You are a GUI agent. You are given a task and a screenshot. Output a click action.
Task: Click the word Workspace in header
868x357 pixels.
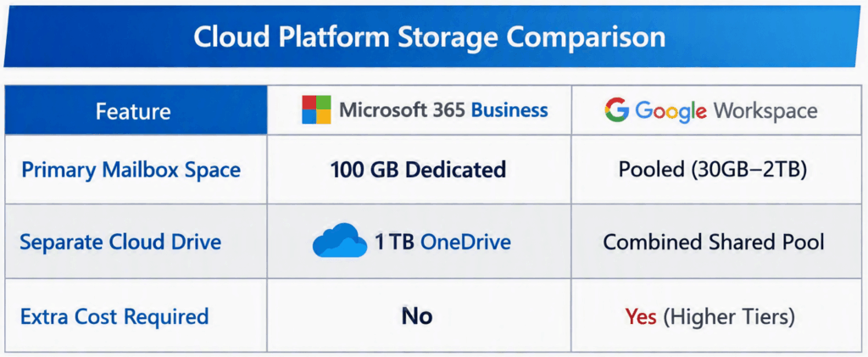pyautogui.click(x=765, y=111)
